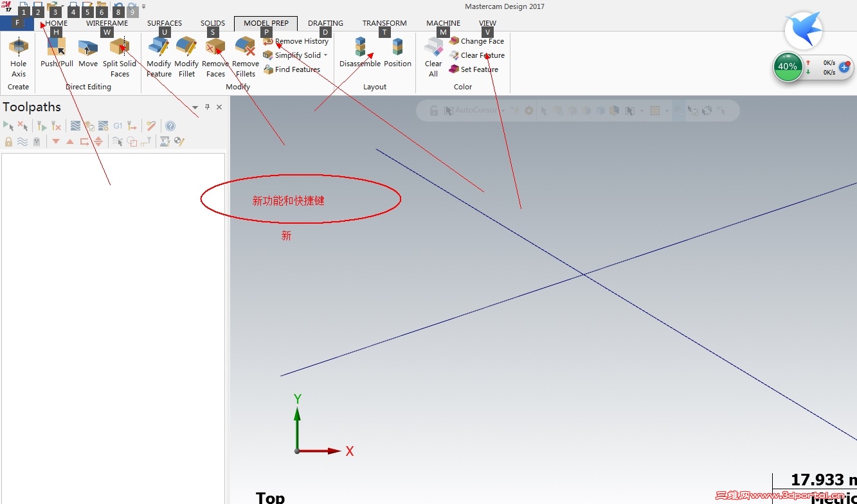This screenshot has width=857, height=504.
Task: Toggle the selection bar lock icon
Action: pos(434,111)
